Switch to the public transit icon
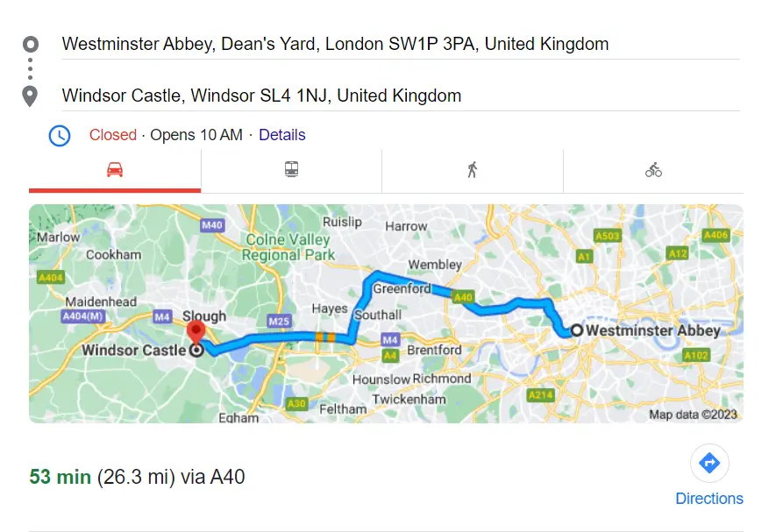This screenshot has height=532, width=783. 292,168
